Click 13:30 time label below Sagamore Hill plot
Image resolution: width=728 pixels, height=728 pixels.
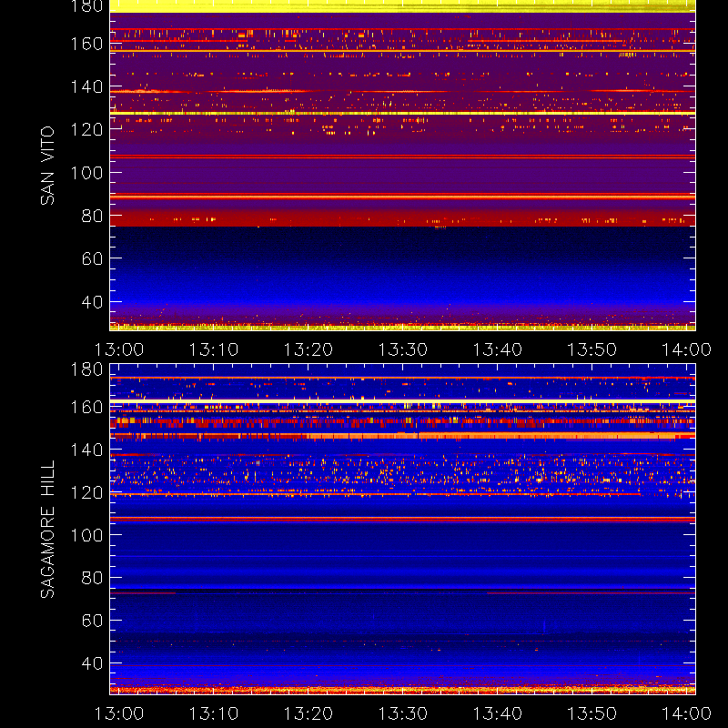click(402, 713)
